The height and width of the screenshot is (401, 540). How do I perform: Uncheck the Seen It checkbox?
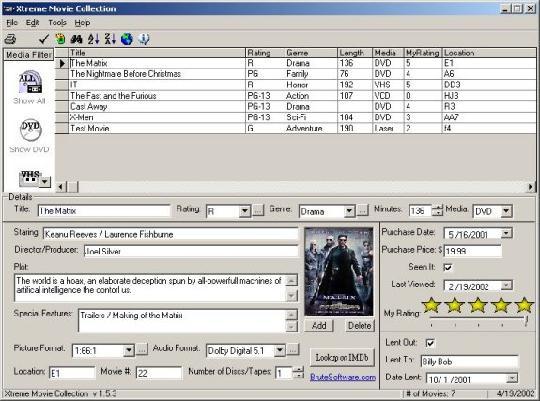pos(448,267)
